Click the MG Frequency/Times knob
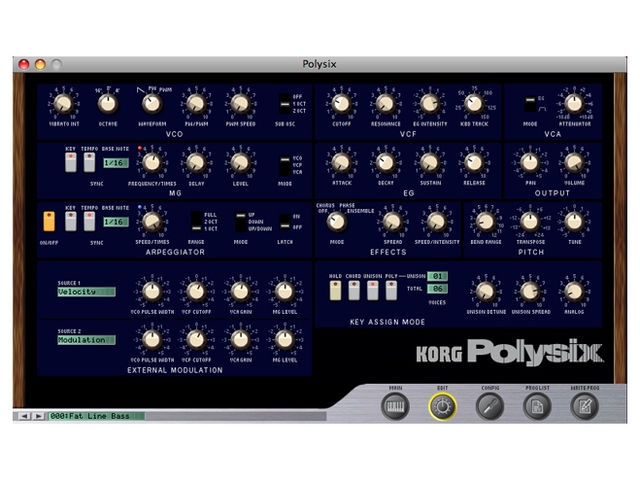Screen dimensions: 640x480 click(152, 163)
